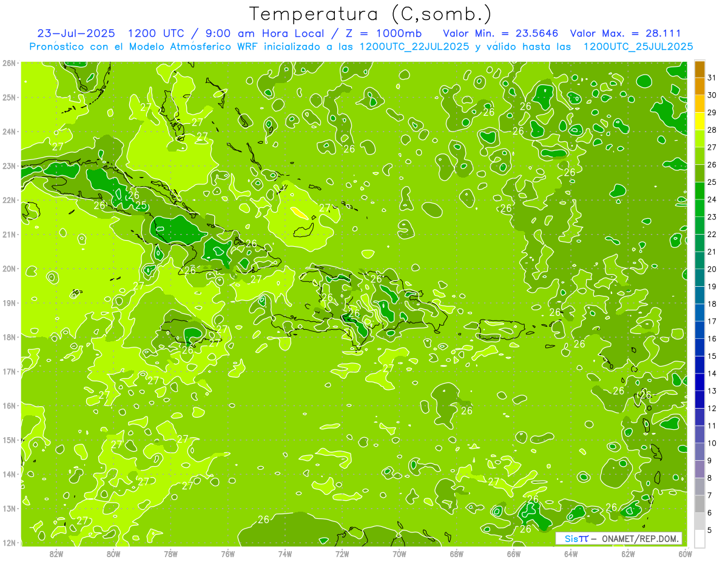
Task: Click the 82W longitude axis label
Action: 56,554
